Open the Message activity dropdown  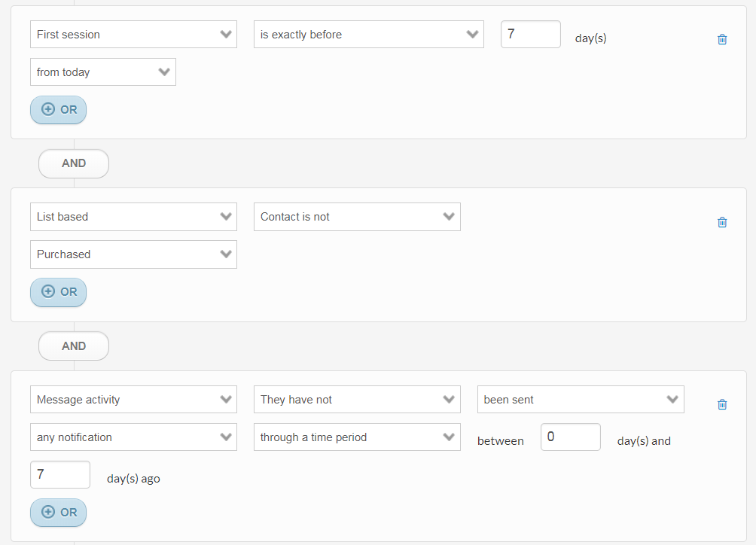(x=133, y=400)
